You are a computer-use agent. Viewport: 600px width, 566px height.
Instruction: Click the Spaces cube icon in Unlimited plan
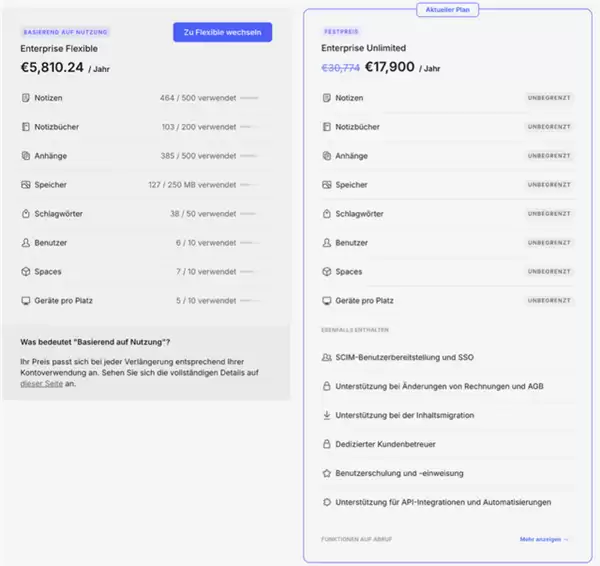(327, 272)
